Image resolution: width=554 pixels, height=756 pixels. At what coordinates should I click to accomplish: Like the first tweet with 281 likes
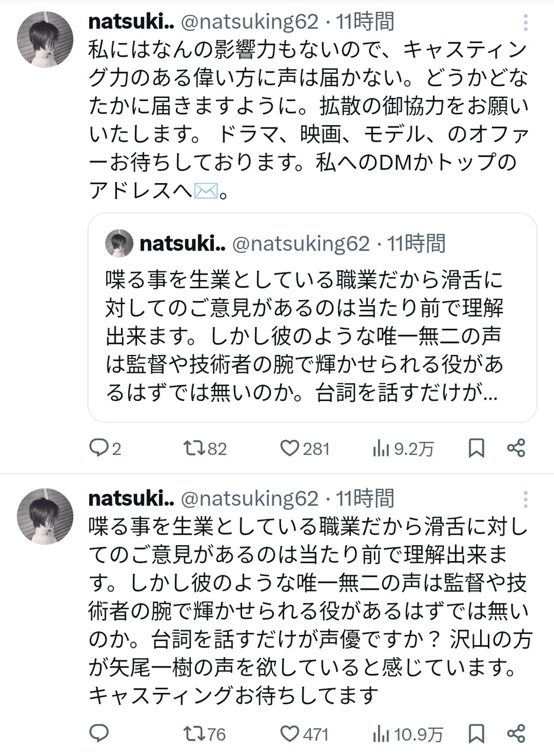(x=290, y=449)
